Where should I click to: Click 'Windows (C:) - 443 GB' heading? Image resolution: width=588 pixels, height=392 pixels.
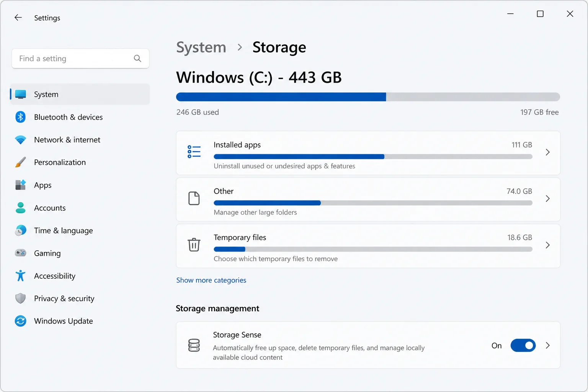pos(259,77)
